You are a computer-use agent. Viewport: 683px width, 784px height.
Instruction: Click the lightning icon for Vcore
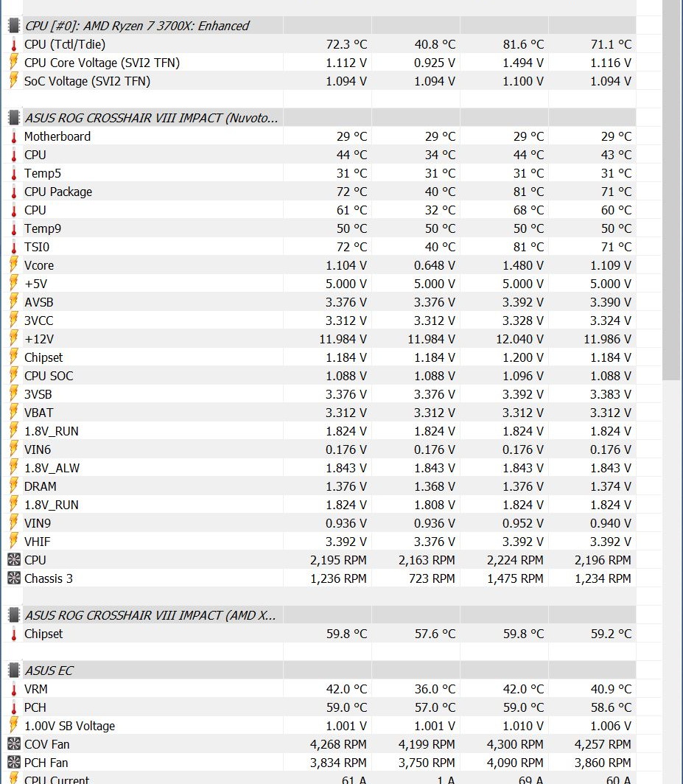pos(14,265)
